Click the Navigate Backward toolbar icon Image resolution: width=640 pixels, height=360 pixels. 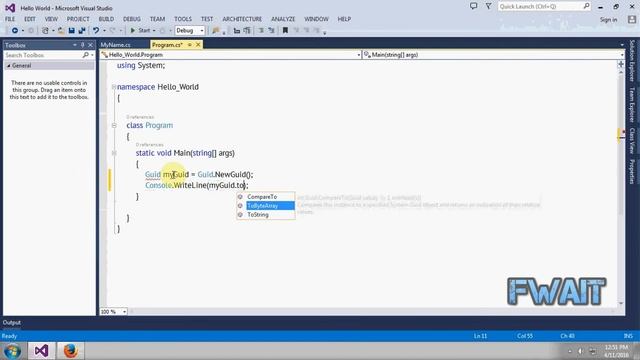pyautogui.click(x=15, y=31)
